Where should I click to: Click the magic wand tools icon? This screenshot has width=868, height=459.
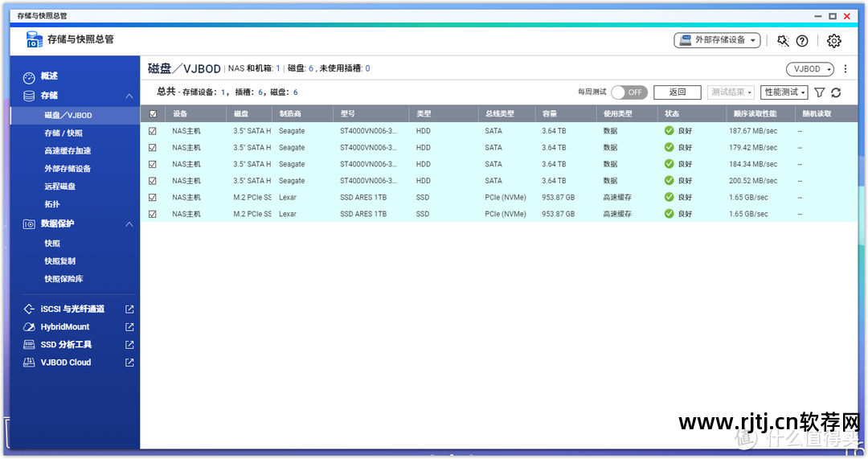coord(783,40)
